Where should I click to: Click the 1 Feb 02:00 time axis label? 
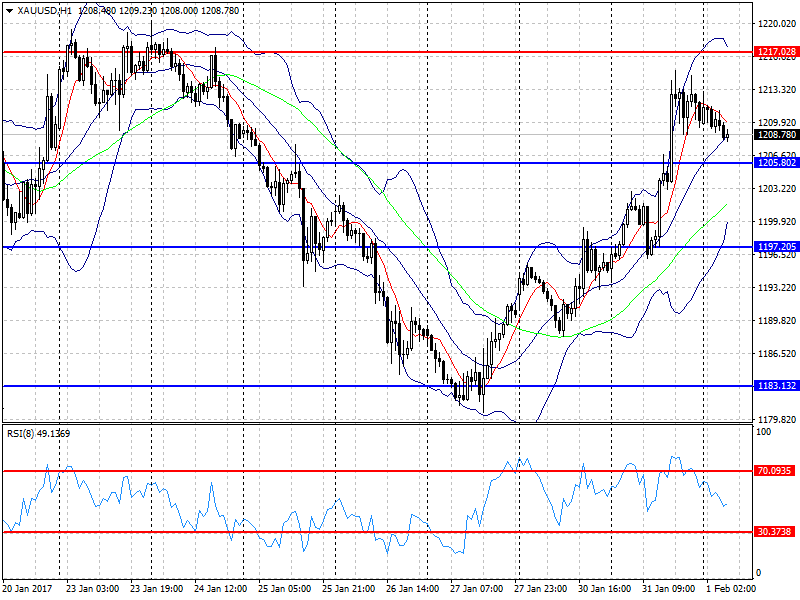pos(731,589)
